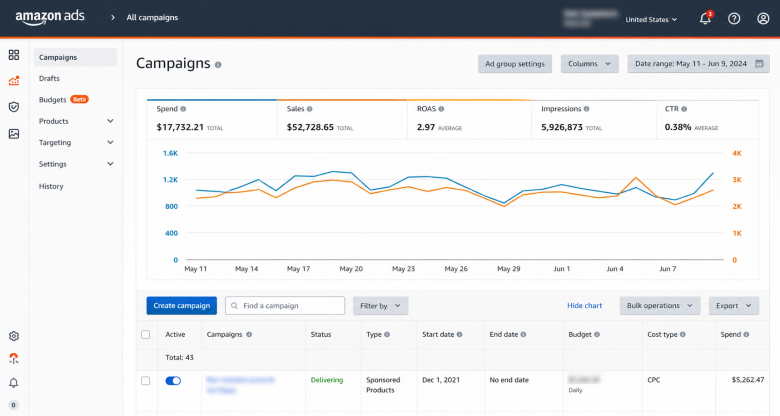Open the Columns dropdown
Viewport: 780px width, 416px height.
coord(589,64)
